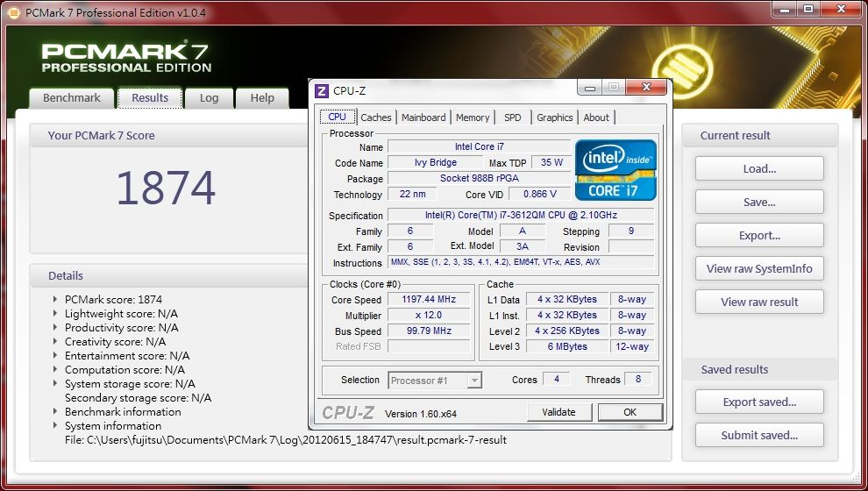The height and width of the screenshot is (491, 868).
Task: Click the Max TDP value 35 W
Action: click(551, 162)
